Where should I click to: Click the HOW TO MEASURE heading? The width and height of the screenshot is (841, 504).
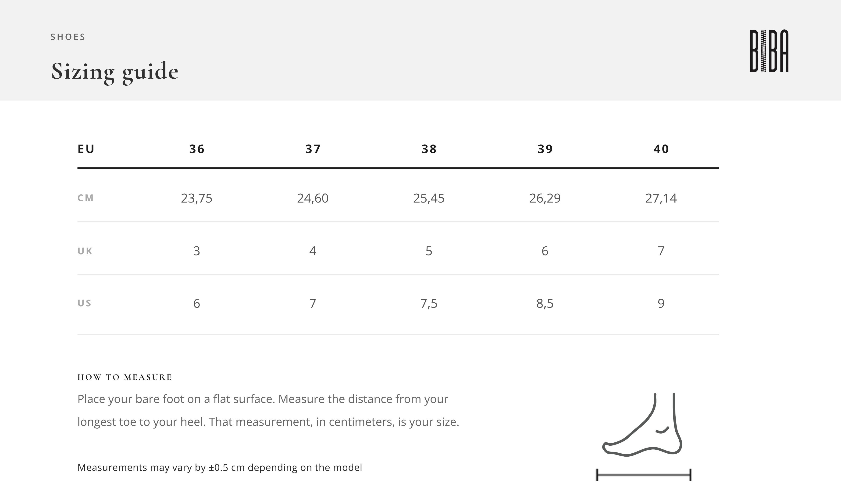pos(125,377)
